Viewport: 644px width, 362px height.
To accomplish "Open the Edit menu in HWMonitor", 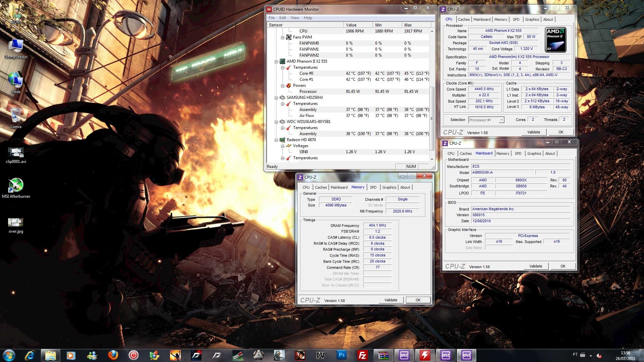I will [x=283, y=18].
